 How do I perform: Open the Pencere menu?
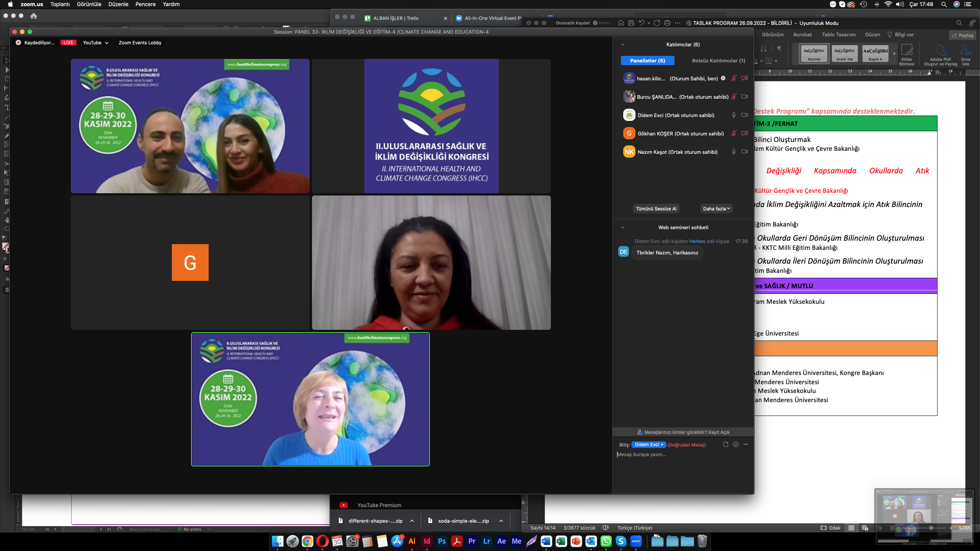point(145,4)
